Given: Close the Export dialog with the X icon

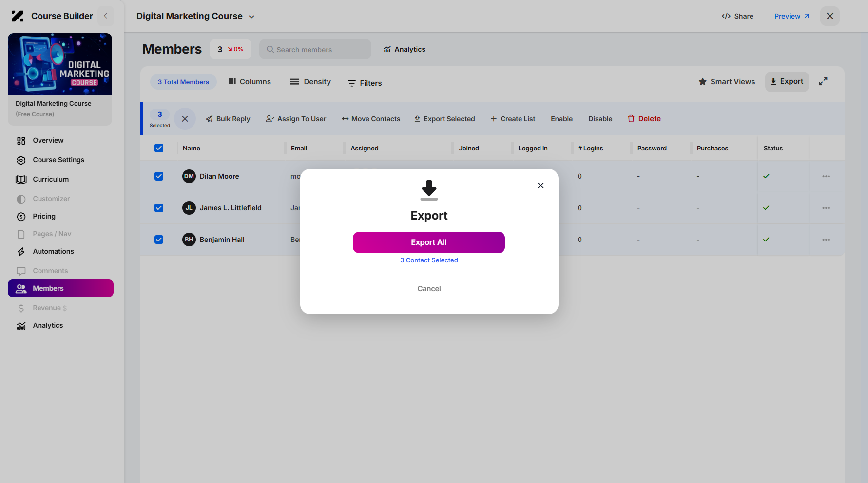Looking at the screenshot, I should click(x=540, y=186).
